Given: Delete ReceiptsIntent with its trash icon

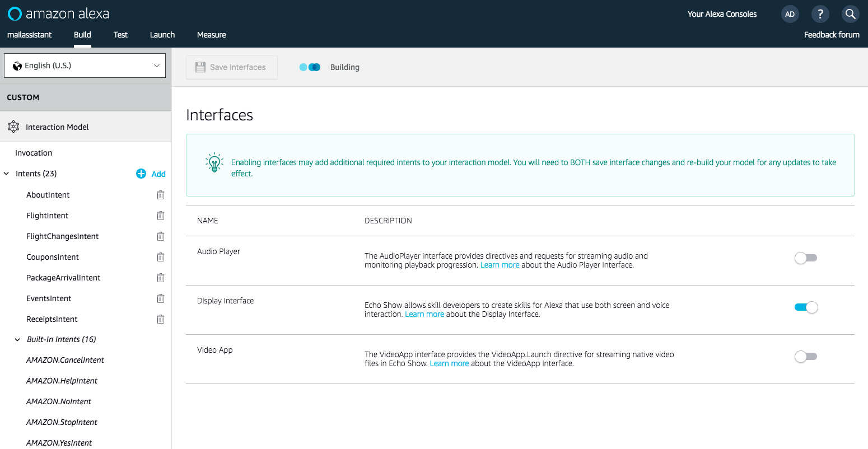Looking at the screenshot, I should [161, 319].
